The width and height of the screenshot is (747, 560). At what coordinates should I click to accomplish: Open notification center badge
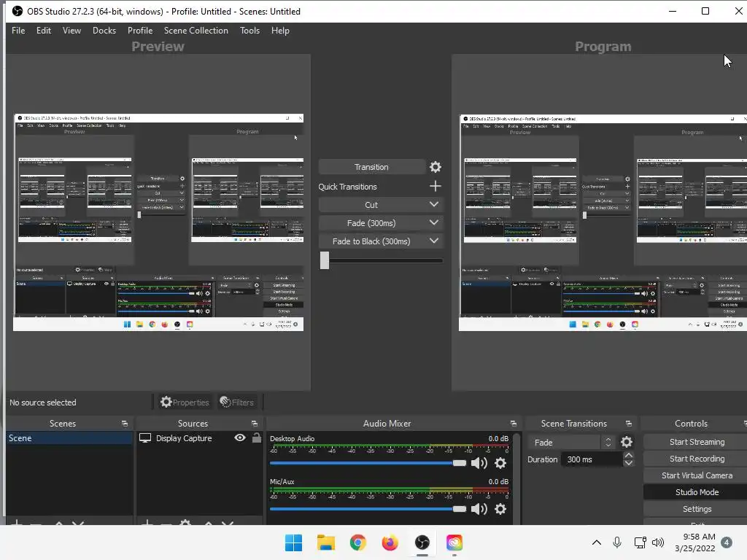[727, 542]
